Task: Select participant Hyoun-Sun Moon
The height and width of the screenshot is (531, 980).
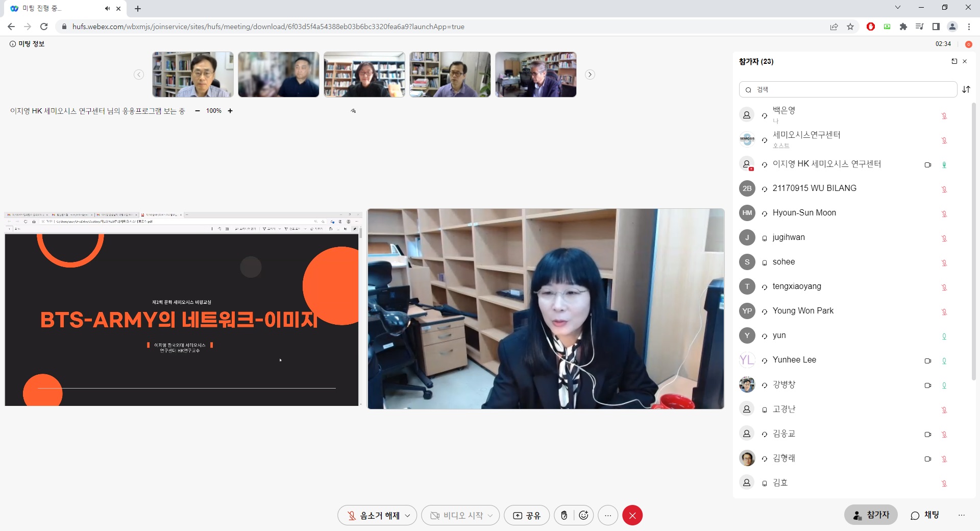Action: click(x=851, y=213)
